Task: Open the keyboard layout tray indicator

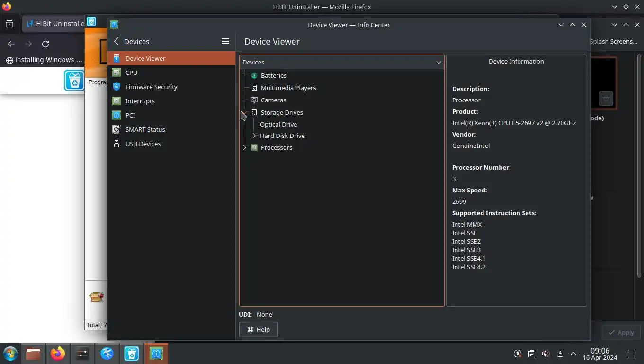Action: pyautogui.click(x=560, y=354)
